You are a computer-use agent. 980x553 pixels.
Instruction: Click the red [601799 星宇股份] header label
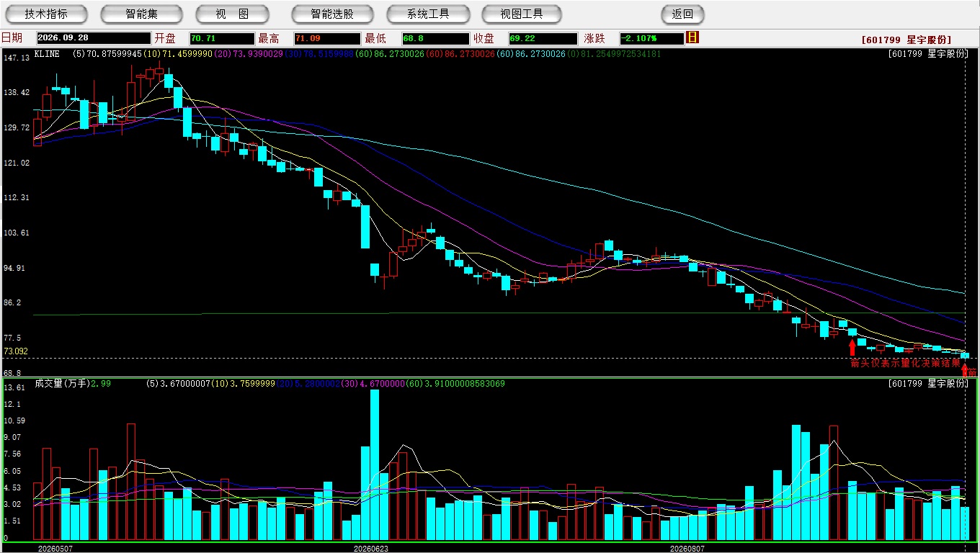(906, 40)
